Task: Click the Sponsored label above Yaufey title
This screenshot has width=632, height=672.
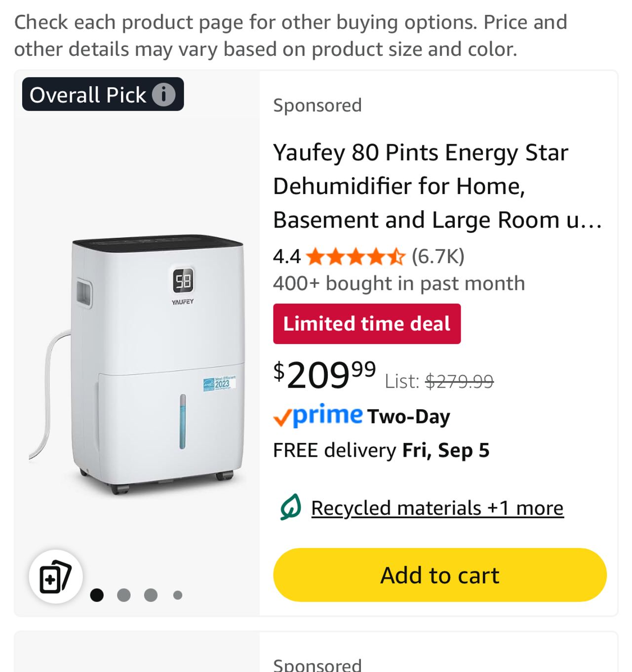Action: [317, 105]
